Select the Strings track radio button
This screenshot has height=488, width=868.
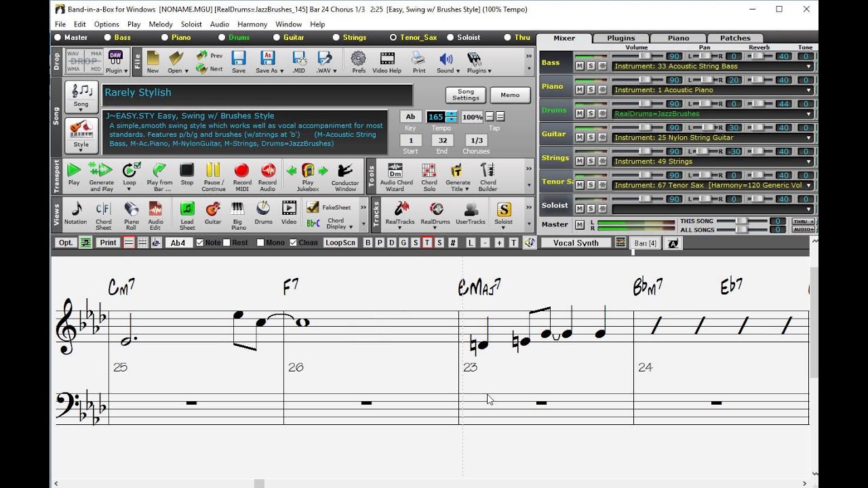(336, 38)
